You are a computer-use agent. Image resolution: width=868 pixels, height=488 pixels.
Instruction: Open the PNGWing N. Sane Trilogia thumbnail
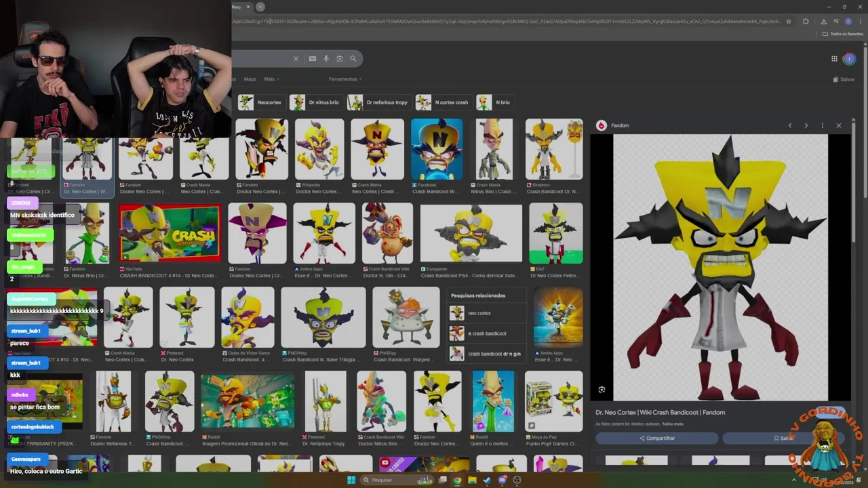pyautogui.click(x=323, y=317)
